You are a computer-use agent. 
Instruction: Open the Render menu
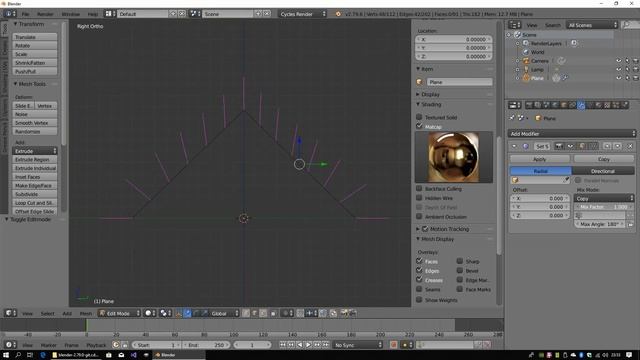45,14
